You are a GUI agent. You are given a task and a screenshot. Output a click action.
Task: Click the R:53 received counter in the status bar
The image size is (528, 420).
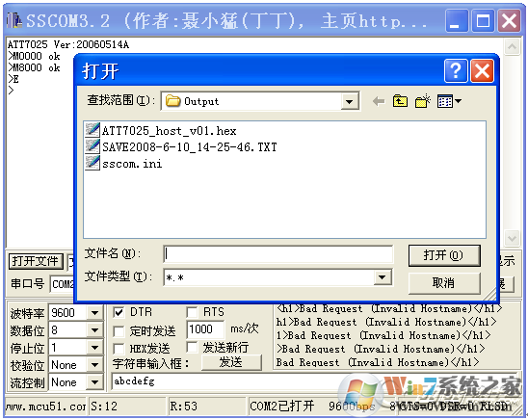[206, 407]
